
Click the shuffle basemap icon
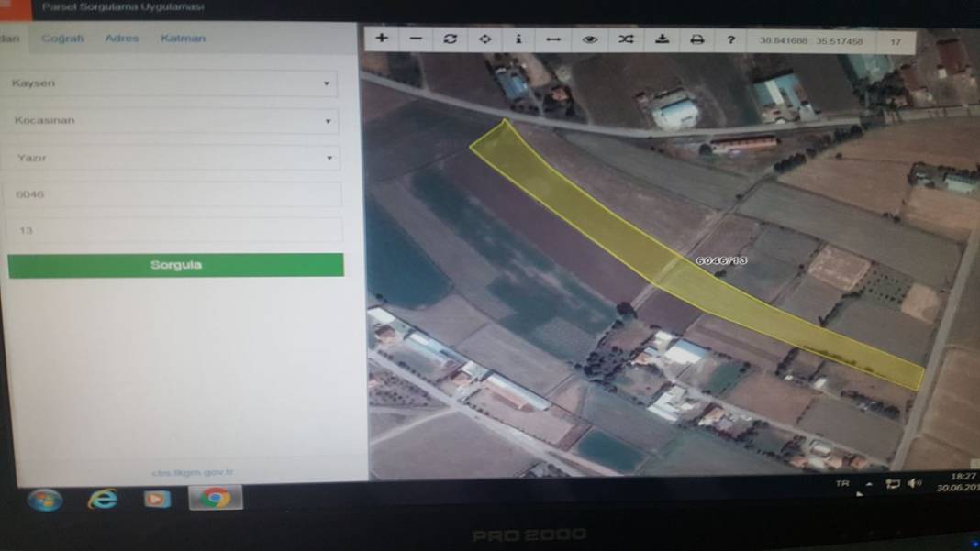[x=626, y=39]
